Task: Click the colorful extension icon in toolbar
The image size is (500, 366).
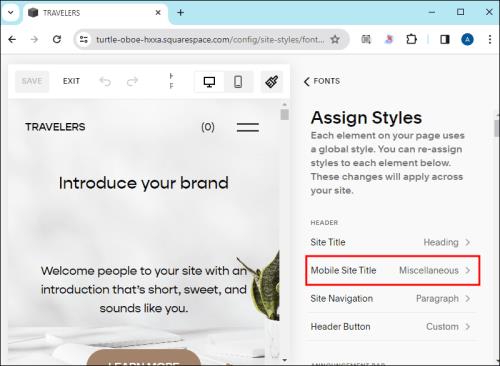Action: (388, 40)
